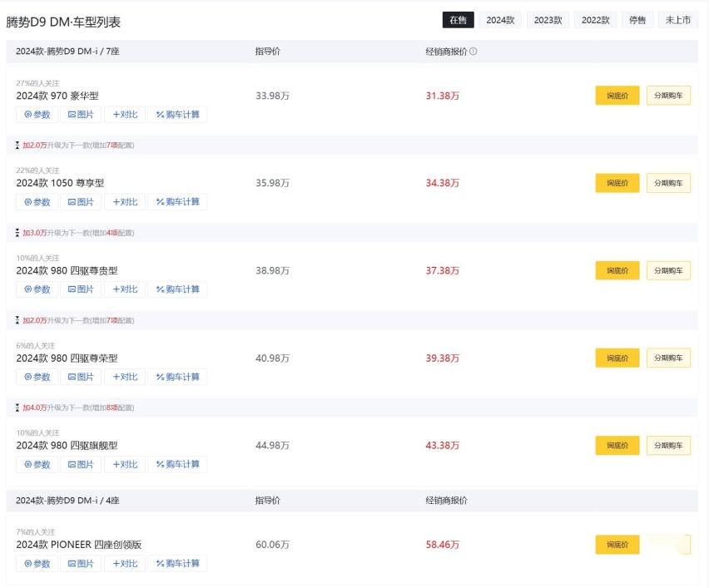
Task: Open the 2024款 980 四驱旗舰型 link
Action: coord(67,446)
